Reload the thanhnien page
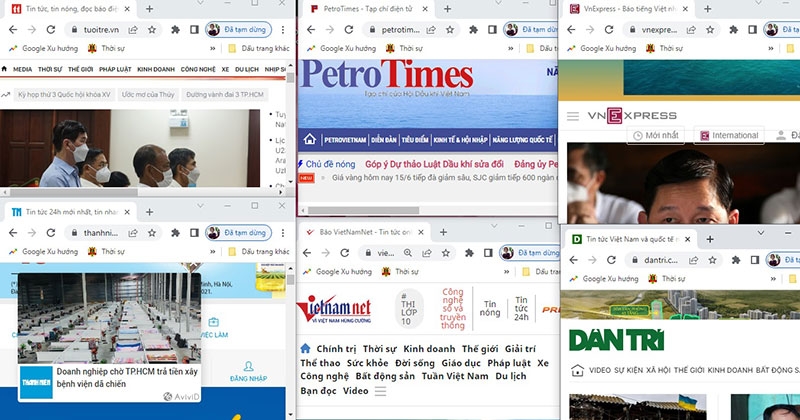Viewport: 800px width, 420px height. 51,233
